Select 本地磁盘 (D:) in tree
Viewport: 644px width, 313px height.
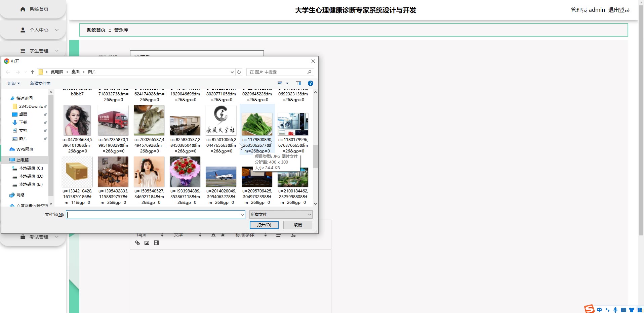28,176
